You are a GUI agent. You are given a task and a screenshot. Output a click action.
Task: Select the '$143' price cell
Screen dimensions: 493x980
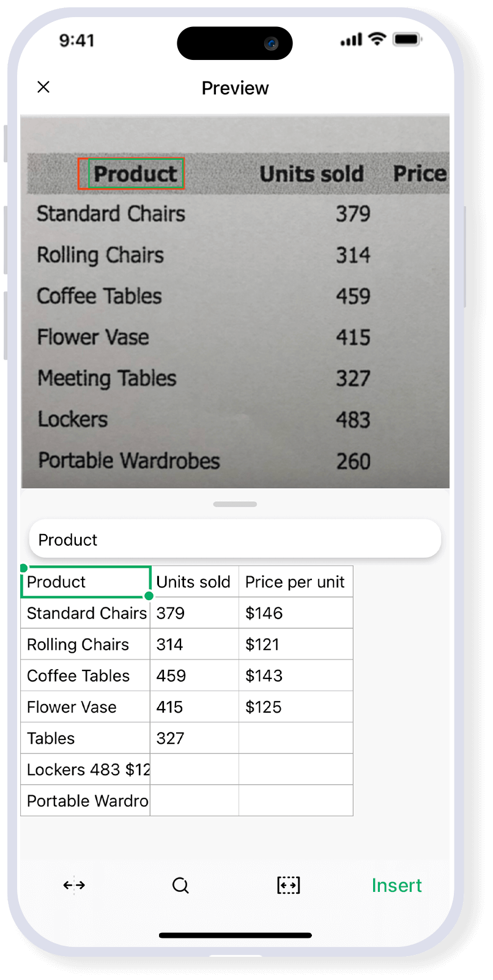pos(295,675)
